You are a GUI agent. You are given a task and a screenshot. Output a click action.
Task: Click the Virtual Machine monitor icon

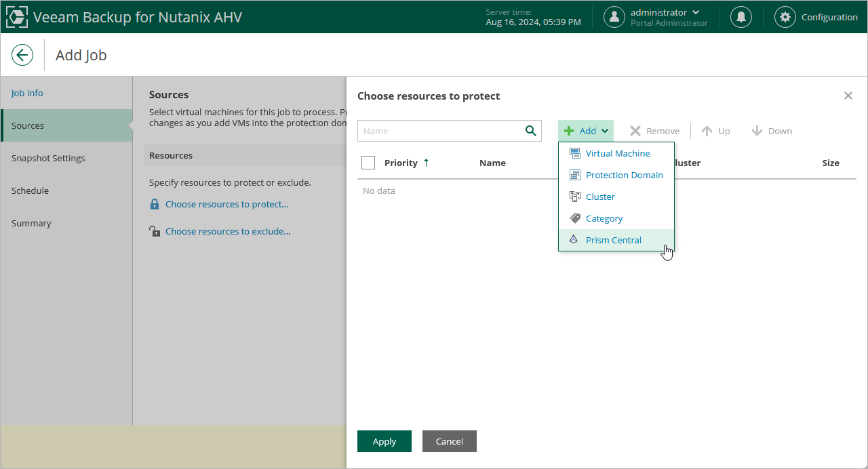(575, 153)
